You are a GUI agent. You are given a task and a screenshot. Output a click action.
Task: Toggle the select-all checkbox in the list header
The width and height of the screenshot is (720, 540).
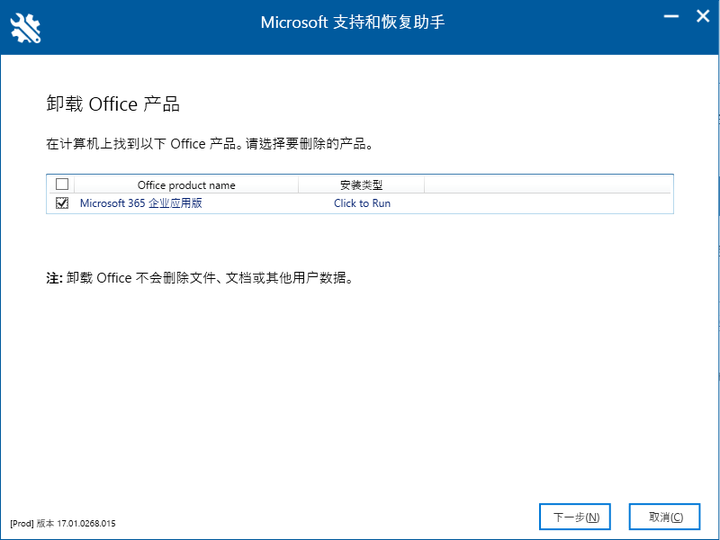point(62,184)
